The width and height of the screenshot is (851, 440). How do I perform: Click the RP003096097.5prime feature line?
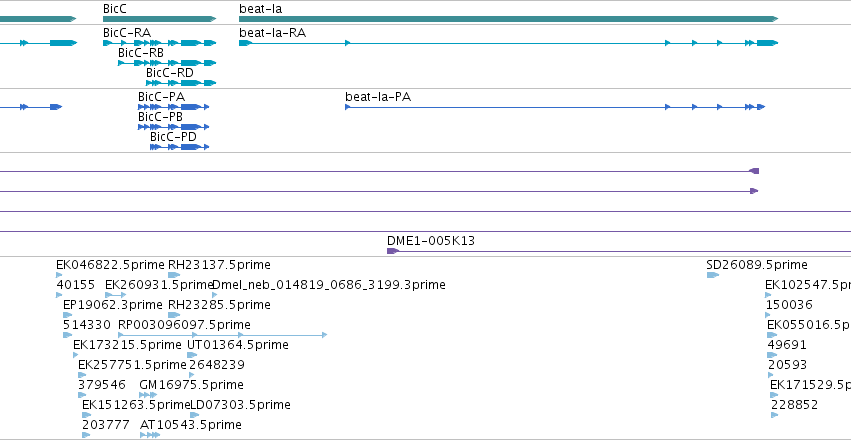point(223,335)
